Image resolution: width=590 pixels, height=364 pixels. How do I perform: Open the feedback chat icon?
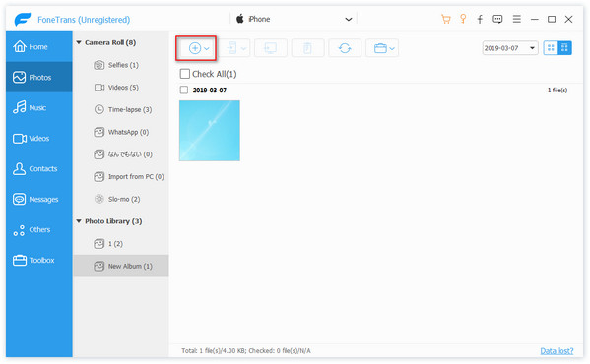click(497, 19)
